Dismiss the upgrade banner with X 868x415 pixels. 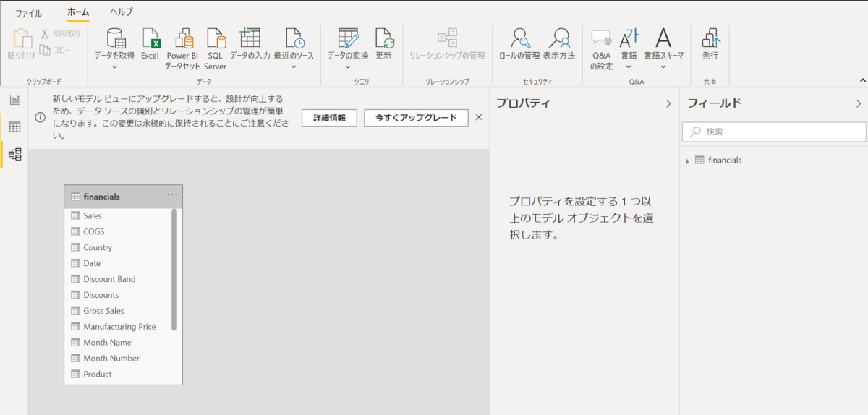pyautogui.click(x=479, y=116)
